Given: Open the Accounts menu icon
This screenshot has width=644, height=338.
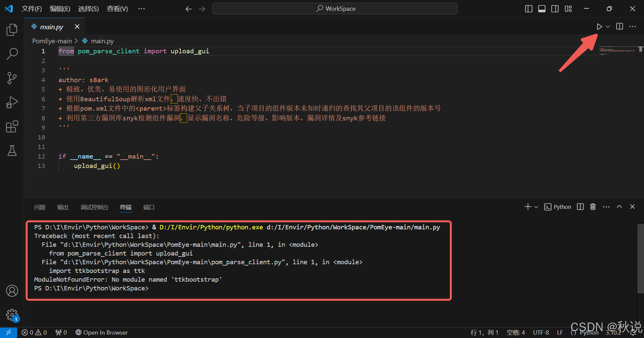Looking at the screenshot, I should (x=12, y=291).
